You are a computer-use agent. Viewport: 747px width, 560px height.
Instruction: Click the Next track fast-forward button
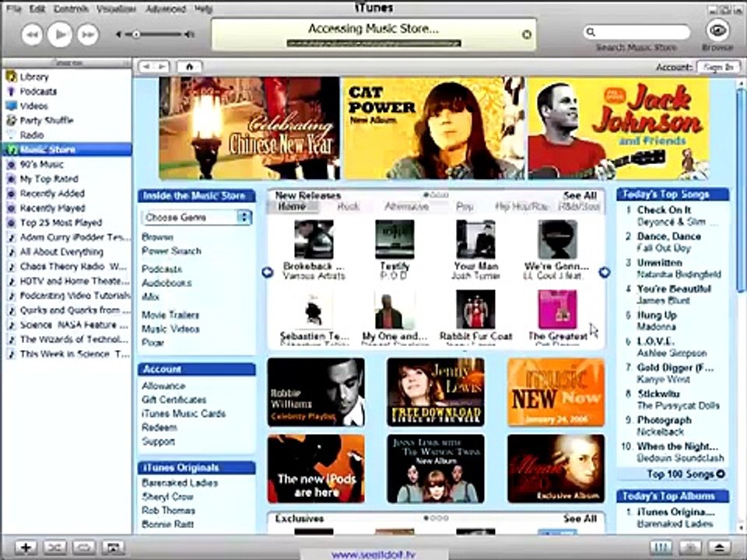pos(88,35)
